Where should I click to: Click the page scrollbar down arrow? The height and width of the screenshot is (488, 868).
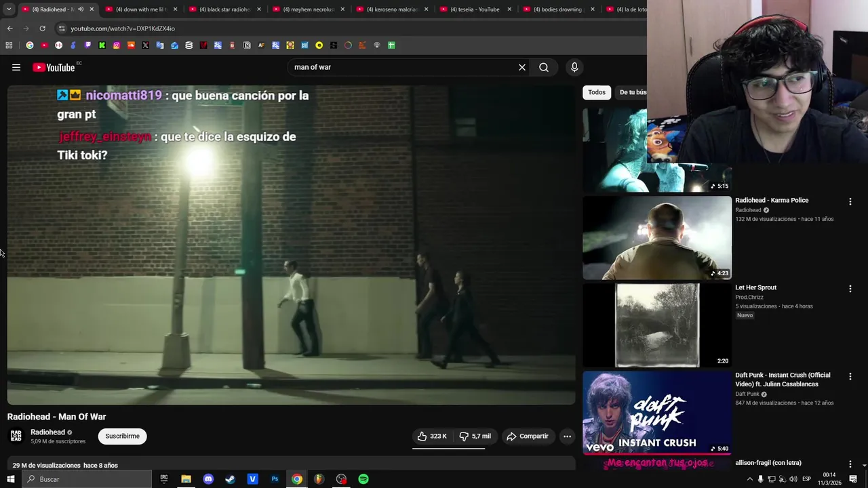pyautogui.click(x=865, y=466)
